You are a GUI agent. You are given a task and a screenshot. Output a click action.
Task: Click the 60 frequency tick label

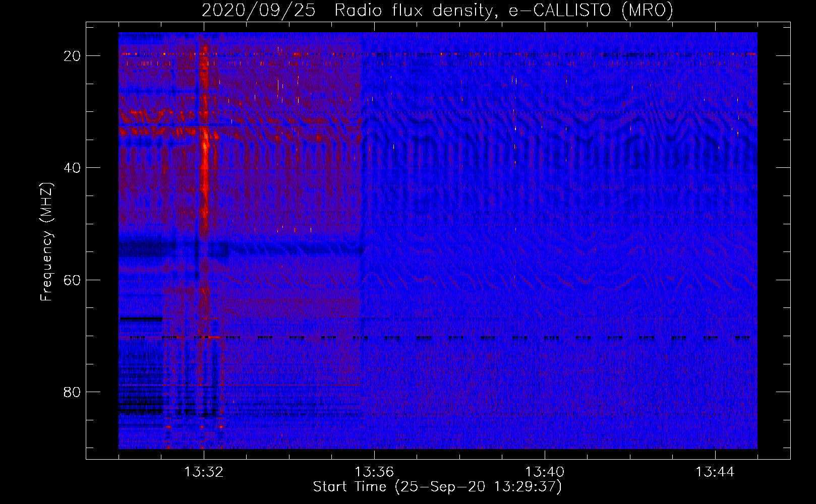pyautogui.click(x=72, y=280)
